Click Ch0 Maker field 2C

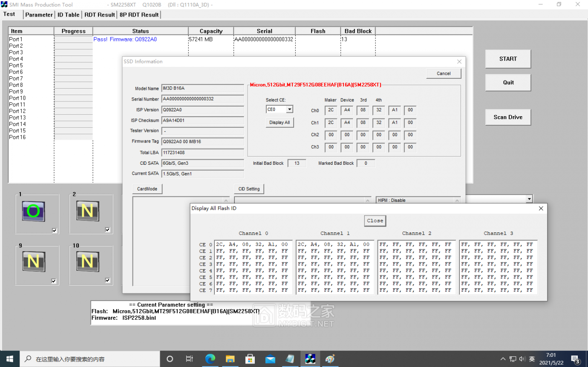point(331,110)
